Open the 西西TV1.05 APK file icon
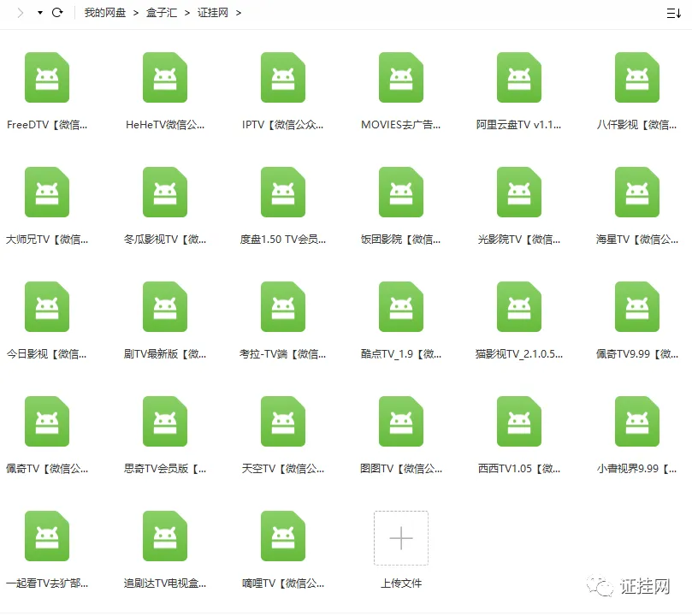Image resolution: width=692 pixels, height=616 pixels. click(x=519, y=422)
